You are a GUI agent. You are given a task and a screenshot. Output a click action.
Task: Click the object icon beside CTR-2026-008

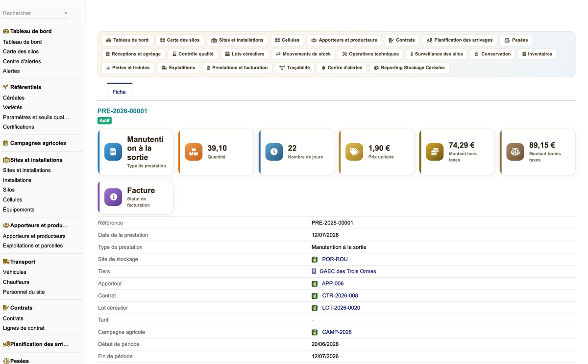click(315, 296)
